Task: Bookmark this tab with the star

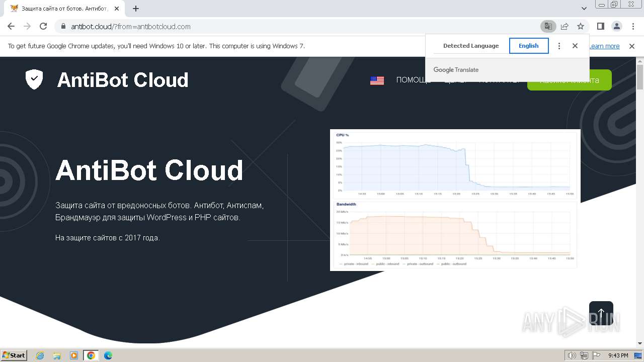Action: point(581,26)
